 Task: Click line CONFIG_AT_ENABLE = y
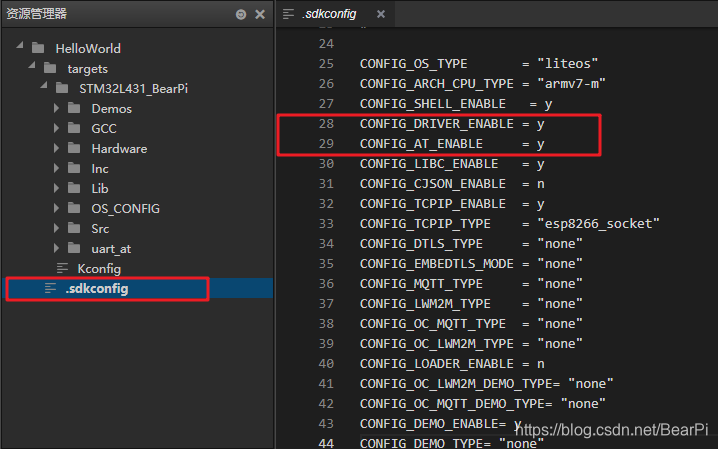click(x=452, y=144)
